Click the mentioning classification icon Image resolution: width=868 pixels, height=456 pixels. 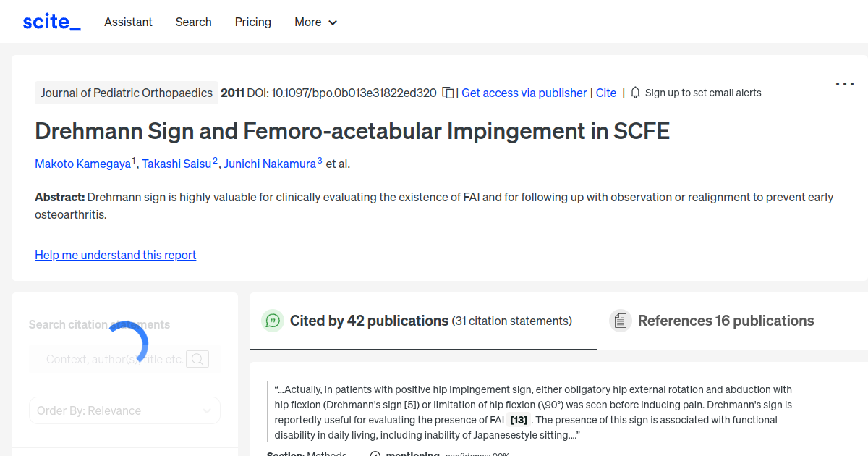click(375, 454)
